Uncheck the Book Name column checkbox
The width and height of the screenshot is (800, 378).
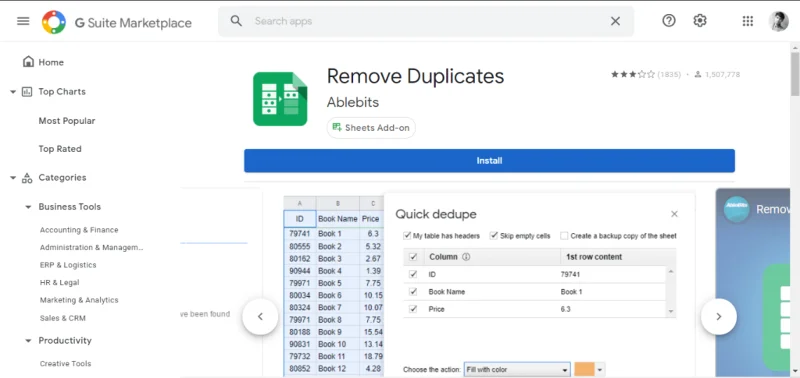click(x=413, y=292)
